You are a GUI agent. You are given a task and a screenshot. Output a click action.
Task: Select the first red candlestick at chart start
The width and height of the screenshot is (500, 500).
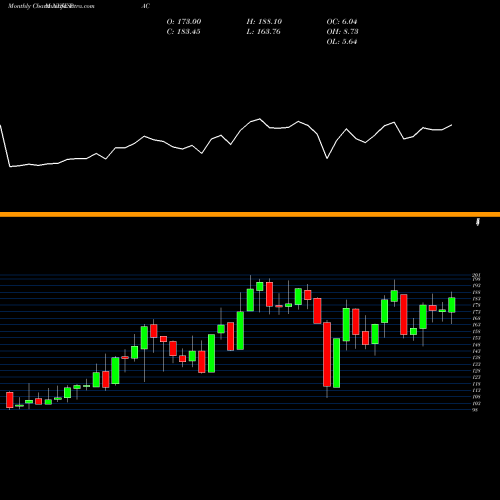tap(10, 400)
